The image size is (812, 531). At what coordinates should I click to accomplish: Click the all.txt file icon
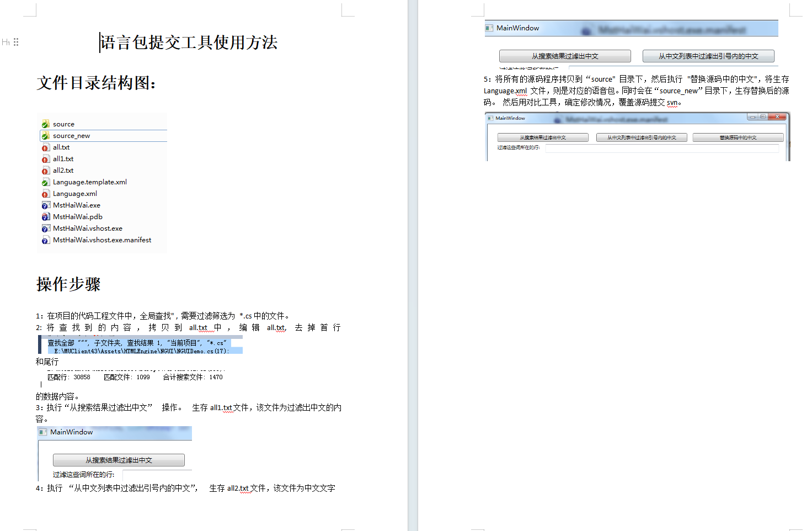point(46,147)
